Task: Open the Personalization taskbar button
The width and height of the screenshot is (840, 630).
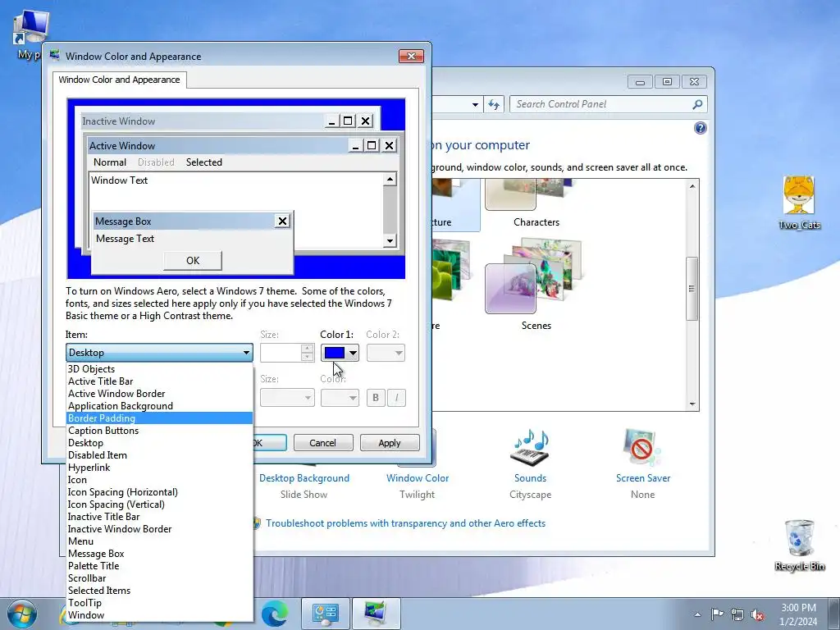Action: pyautogui.click(x=376, y=614)
